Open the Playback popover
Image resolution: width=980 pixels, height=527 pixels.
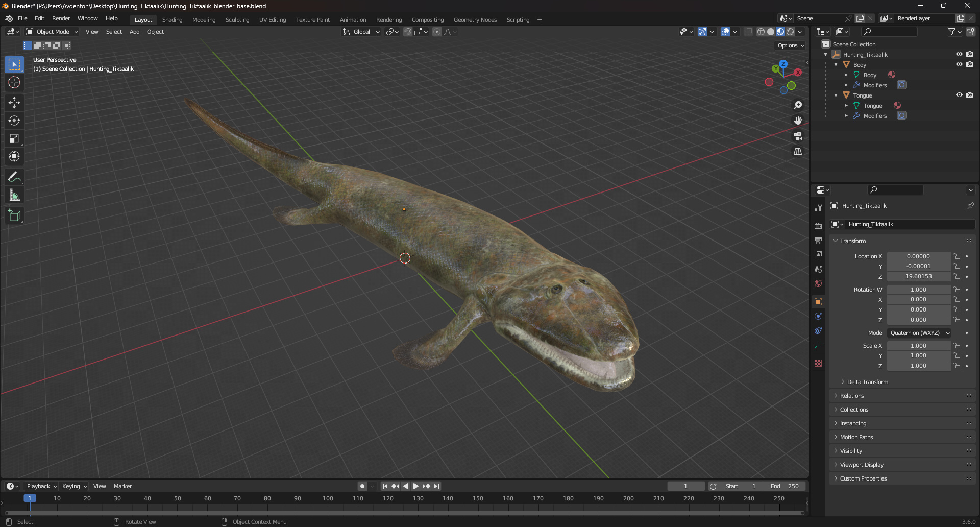click(41, 486)
